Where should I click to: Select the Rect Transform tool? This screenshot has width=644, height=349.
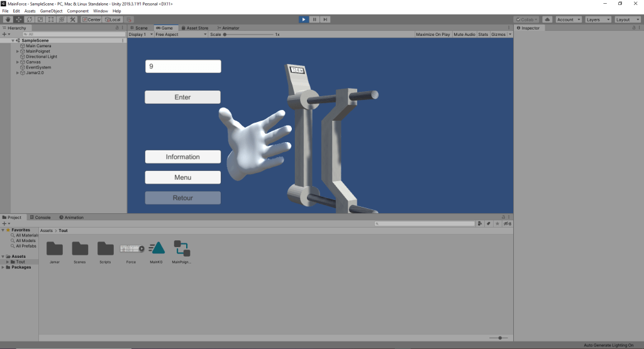pos(50,19)
